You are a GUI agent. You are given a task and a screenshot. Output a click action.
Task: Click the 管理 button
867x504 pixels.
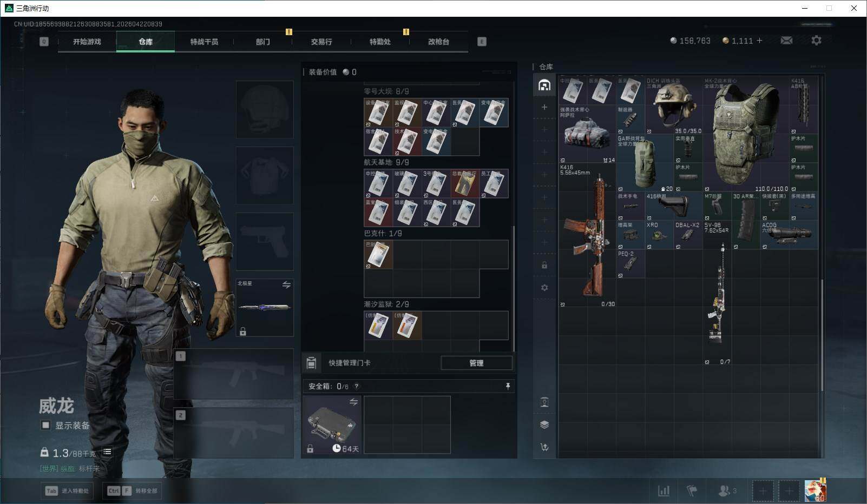point(476,363)
